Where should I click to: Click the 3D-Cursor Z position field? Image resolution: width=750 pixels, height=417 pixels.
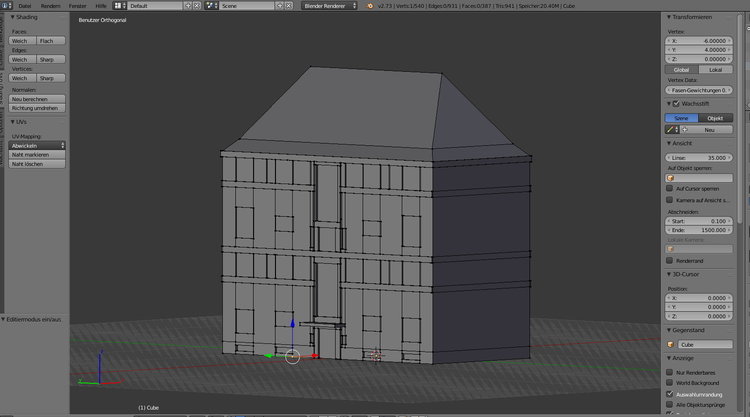pyautogui.click(x=699, y=316)
